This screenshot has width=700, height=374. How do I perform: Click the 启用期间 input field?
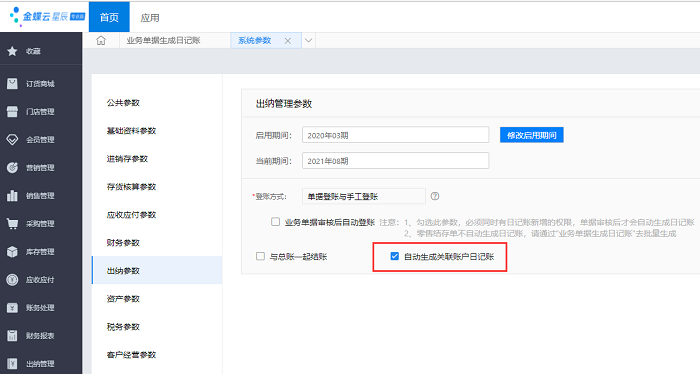point(396,135)
